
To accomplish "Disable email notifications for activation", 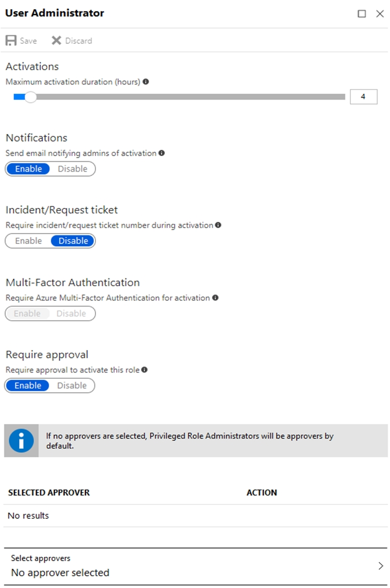I will click(x=72, y=169).
